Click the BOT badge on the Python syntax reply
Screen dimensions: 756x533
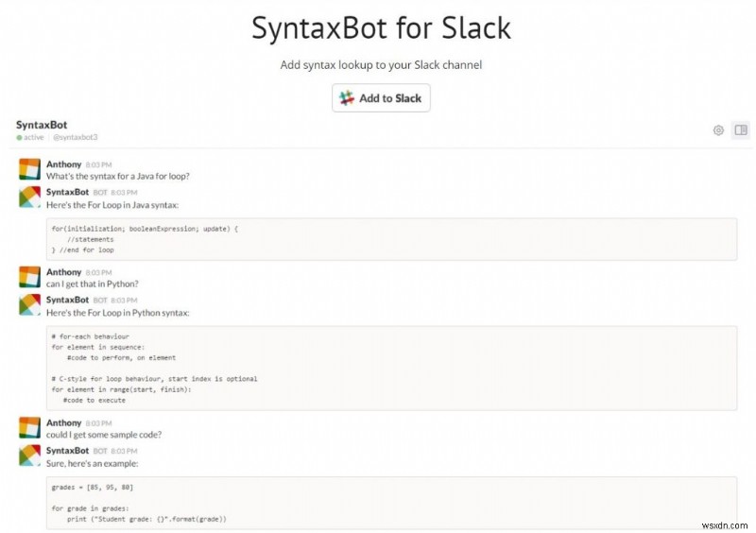(100, 300)
